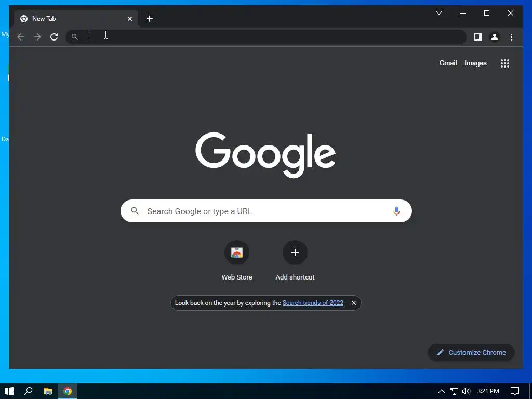Focus the Chrome address bar

[x=265, y=37]
